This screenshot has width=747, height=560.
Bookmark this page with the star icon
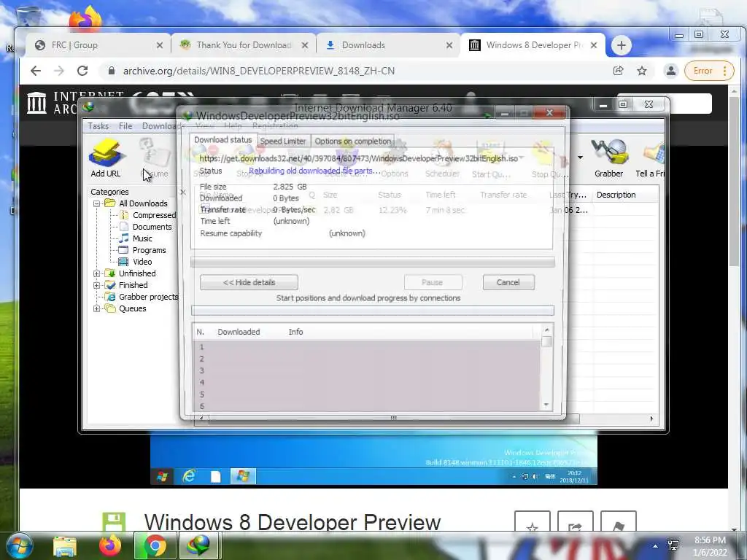click(x=642, y=71)
